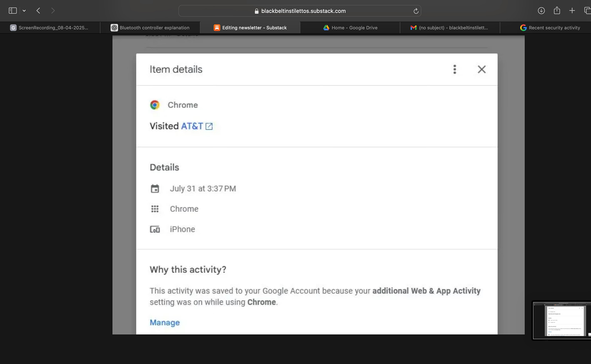Open Recent security activity tab

[550, 28]
